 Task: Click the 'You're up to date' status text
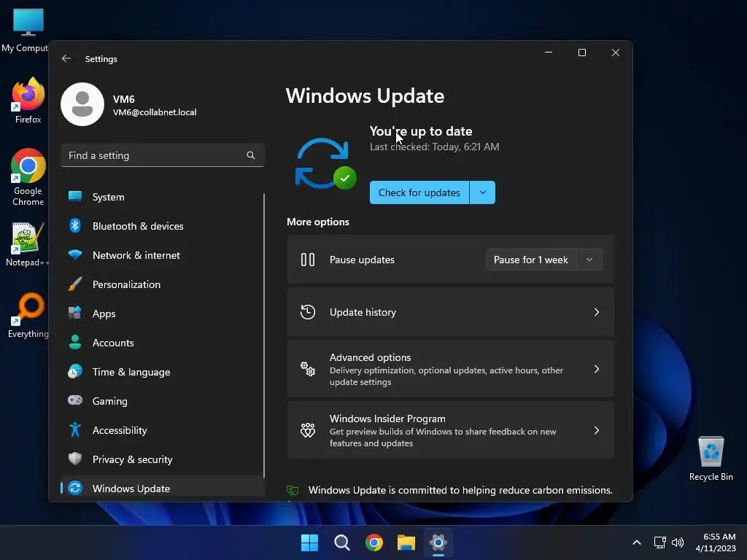(x=421, y=131)
